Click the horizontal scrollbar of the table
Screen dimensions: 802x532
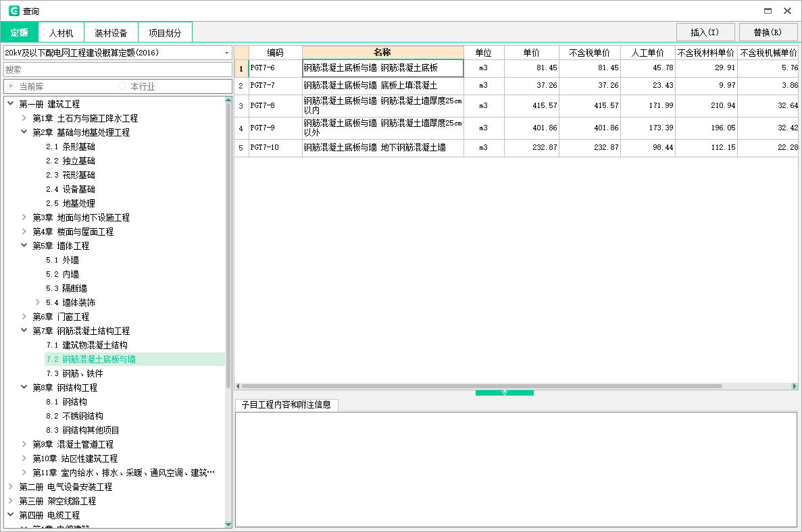coord(481,386)
